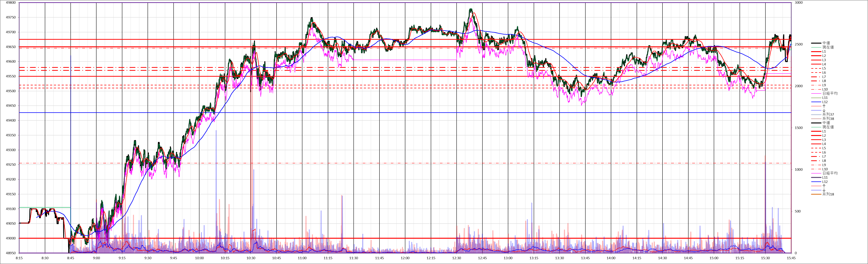Select the light green L11 legend entry
The image size is (868, 264).
tap(824, 98)
